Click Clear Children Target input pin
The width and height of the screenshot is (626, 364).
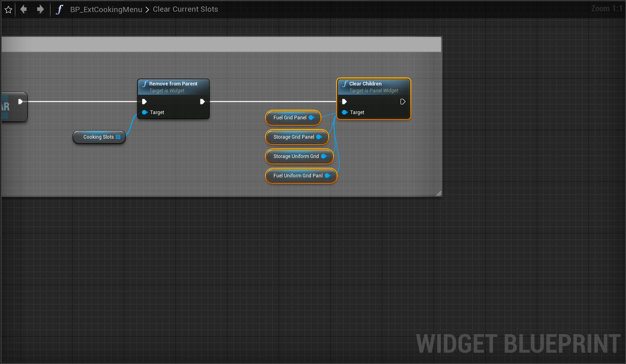[x=344, y=112]
